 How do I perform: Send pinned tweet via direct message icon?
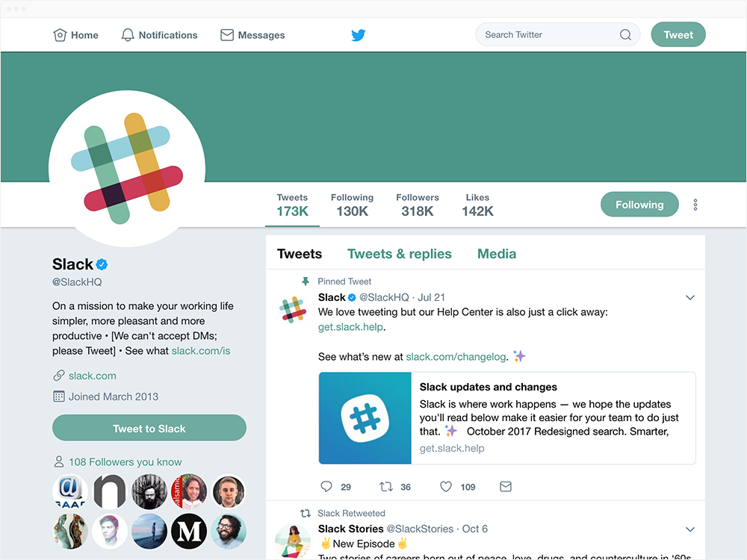click(506, 486)
